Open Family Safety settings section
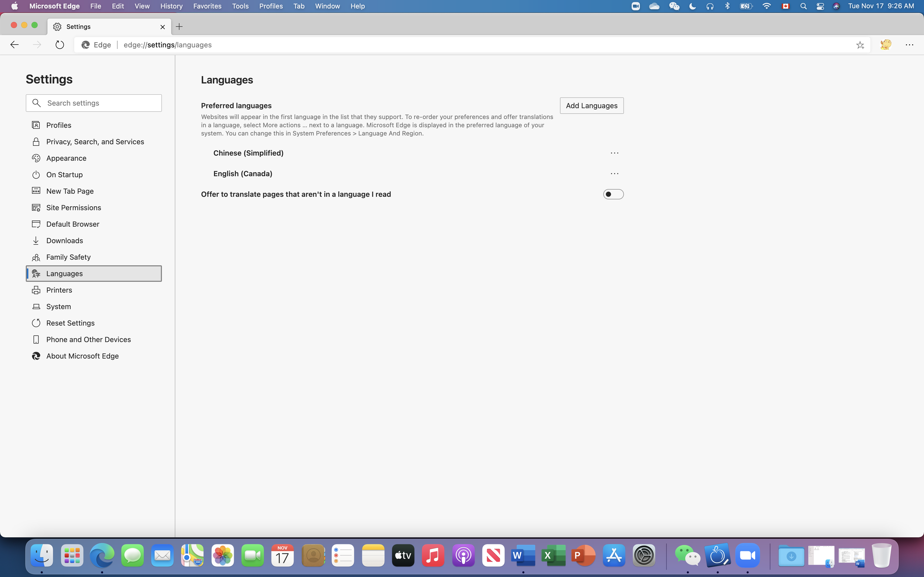 point(68,257)
